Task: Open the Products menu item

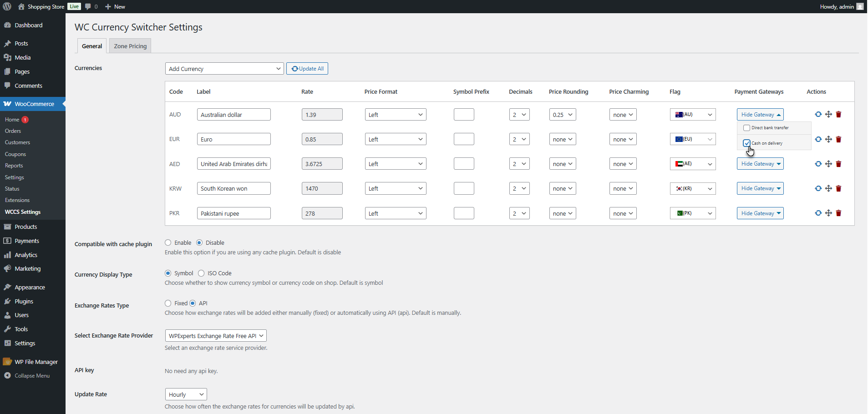Action: coord(33,227)
